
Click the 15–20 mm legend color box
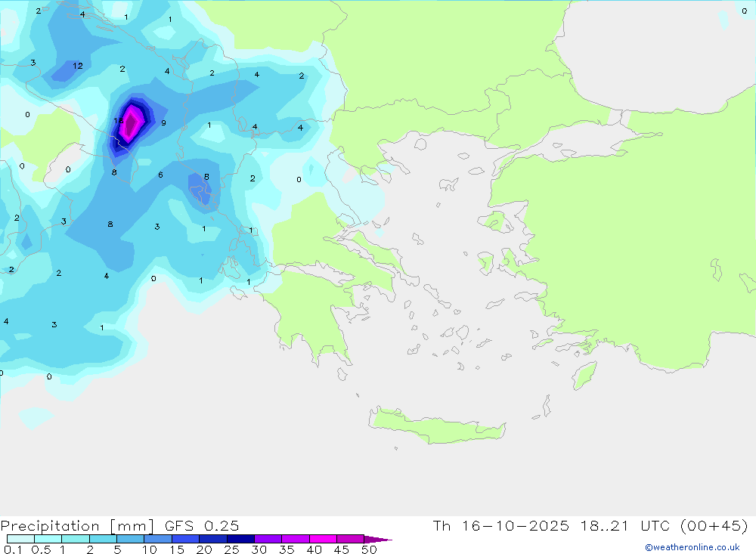186,539
